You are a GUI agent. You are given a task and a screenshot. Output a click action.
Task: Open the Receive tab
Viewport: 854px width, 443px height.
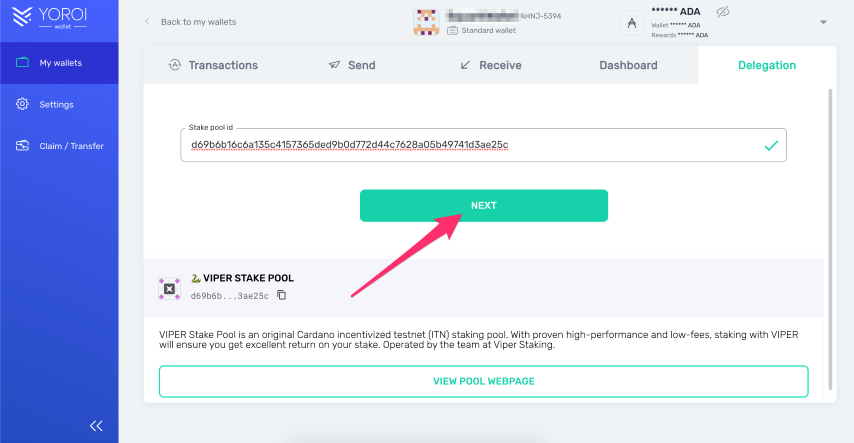[491, 65]
